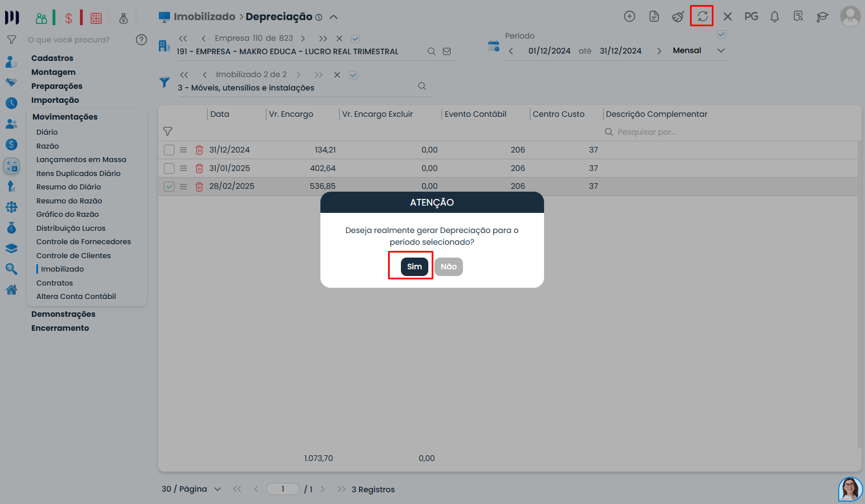Expand the Cadastros menu section
865x504 pixels.
[x=52, y=58]
